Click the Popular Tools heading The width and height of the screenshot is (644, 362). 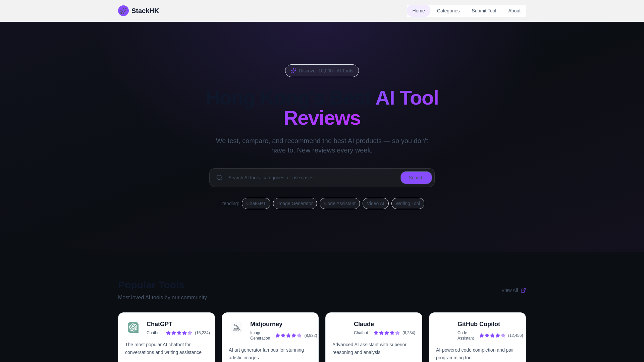[x=151, y=285]
